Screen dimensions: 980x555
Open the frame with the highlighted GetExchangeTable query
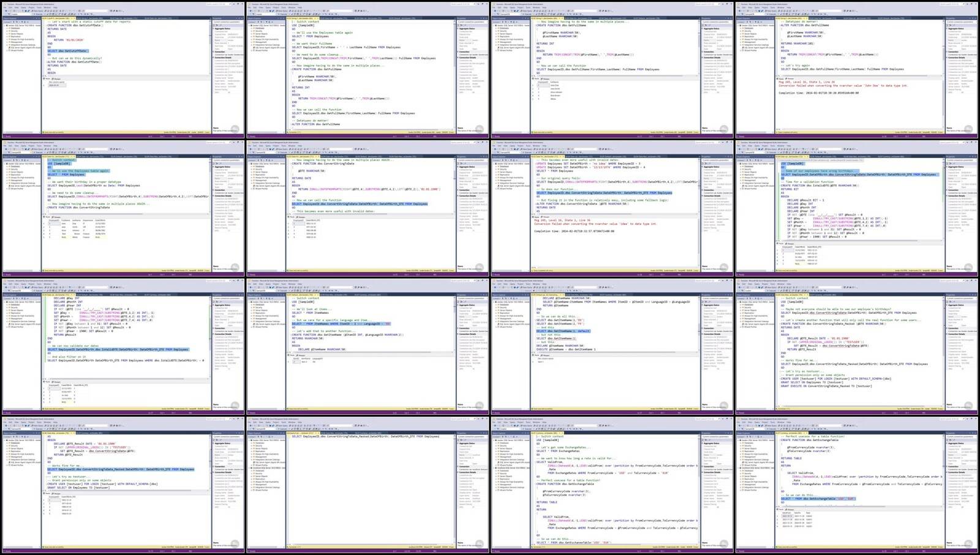tap(858, 485)
